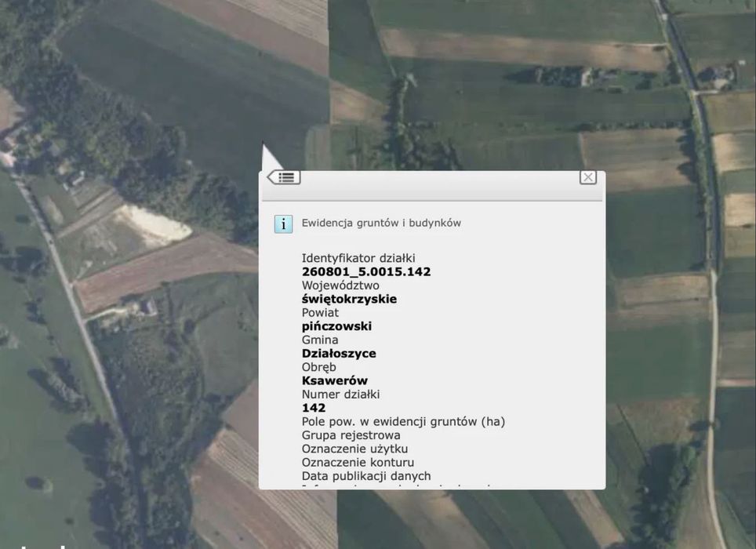The width and height of the screenshot is (756, 549).
Task: Click the Identyfikator działki label
Action: (358, 258)
